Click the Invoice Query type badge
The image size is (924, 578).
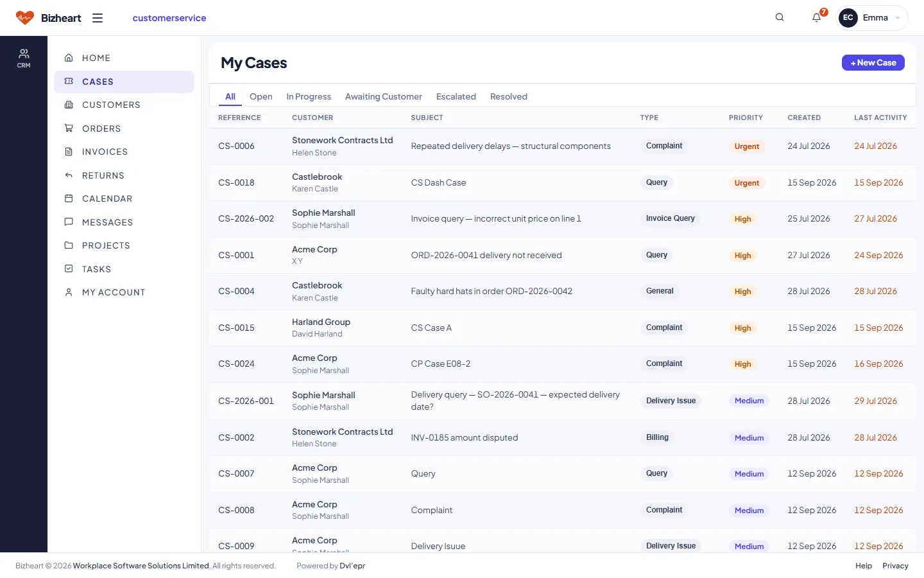671,218
